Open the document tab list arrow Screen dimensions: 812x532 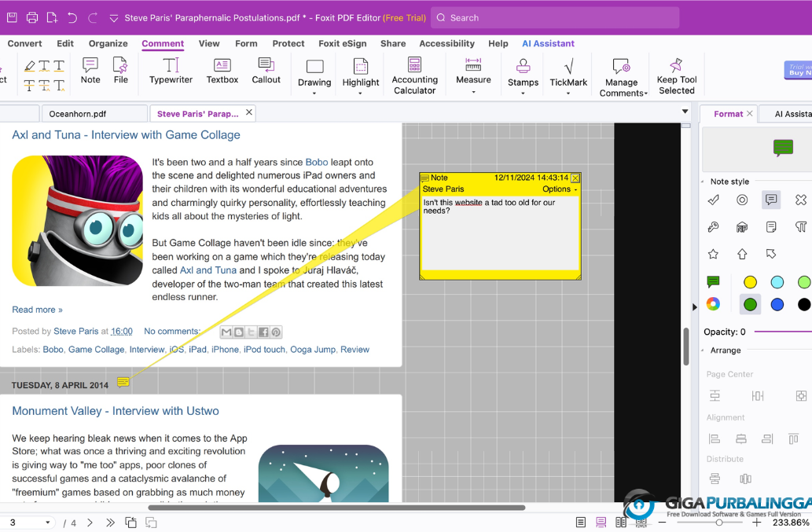(x=685, y=112)
